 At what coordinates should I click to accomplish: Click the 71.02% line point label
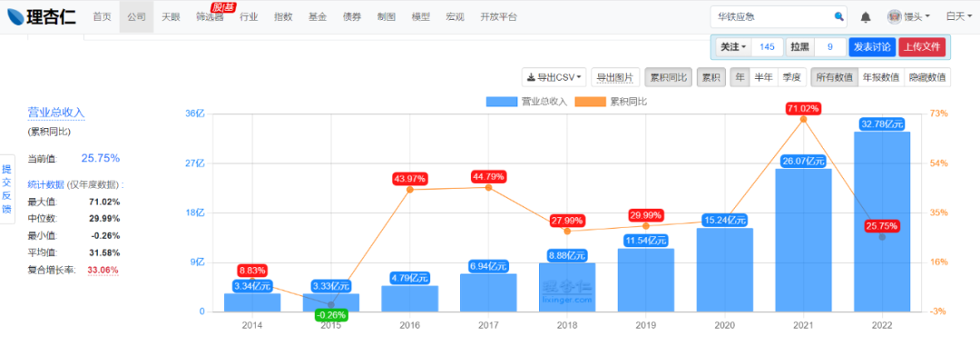(803, 108)
